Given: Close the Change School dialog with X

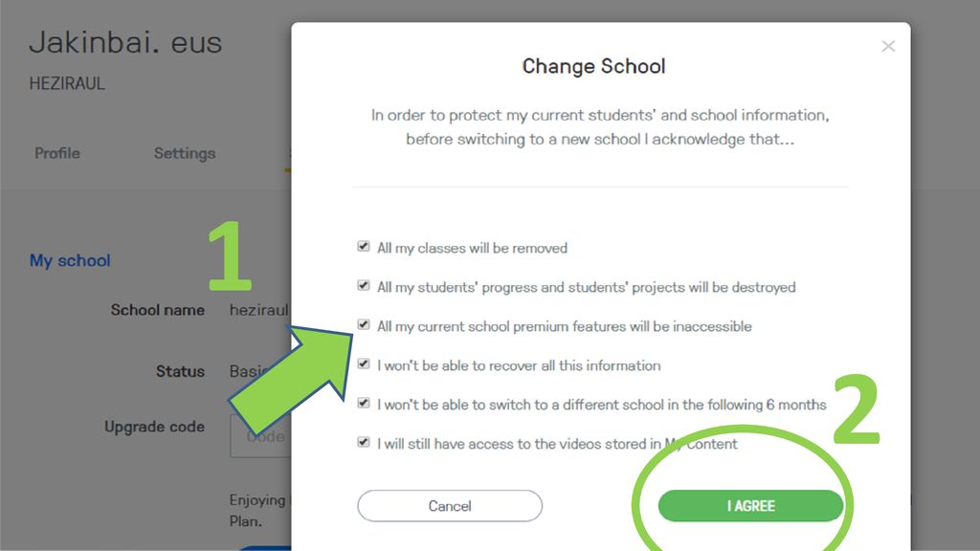Looking at the screenshot, I should coord(888,46).
